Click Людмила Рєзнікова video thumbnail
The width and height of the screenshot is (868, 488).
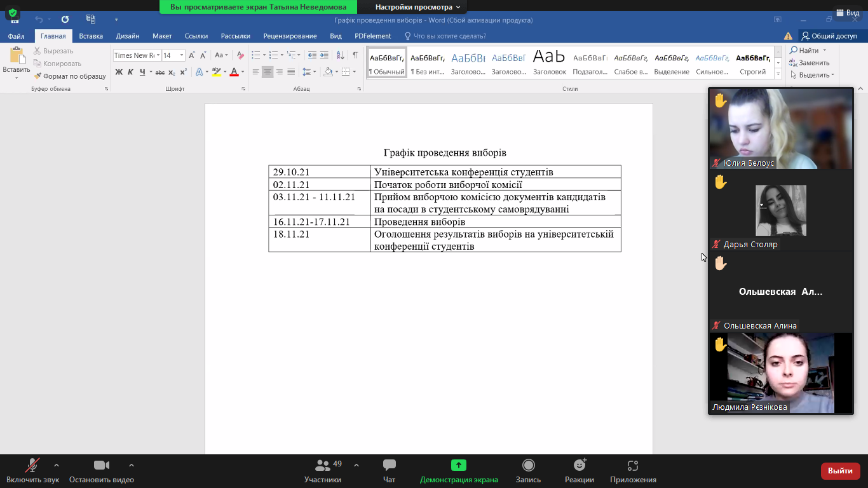780,373
